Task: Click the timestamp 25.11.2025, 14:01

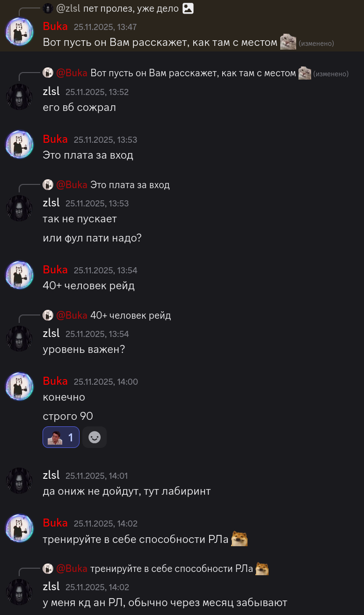Action: 96,476
